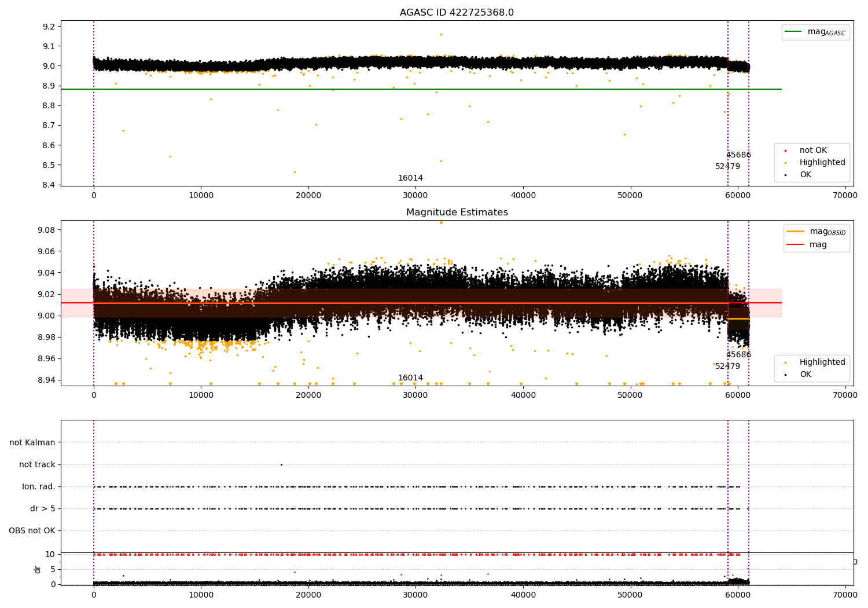Image resolution: width=868 pixels, height=608 pixels.
Task: Click the "9.2" y-axis tick in the top plot
Action: 49,27
